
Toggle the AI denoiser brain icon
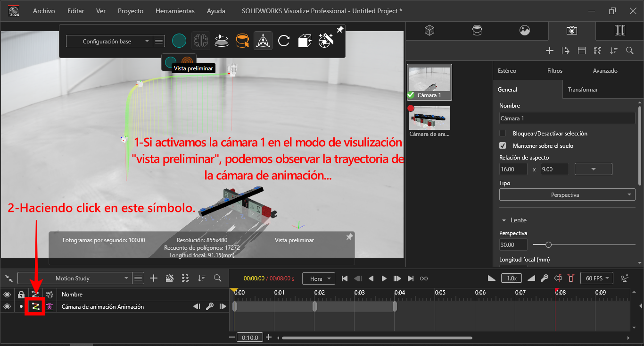(200, 41)
